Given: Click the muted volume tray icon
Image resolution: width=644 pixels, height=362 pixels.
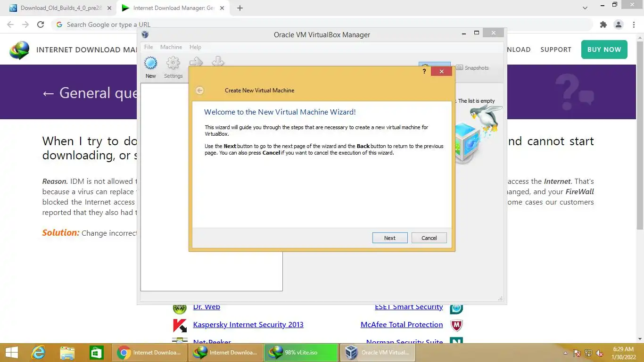Looking at the screenshot, I should pyautogui.click(x=600, y=353).
